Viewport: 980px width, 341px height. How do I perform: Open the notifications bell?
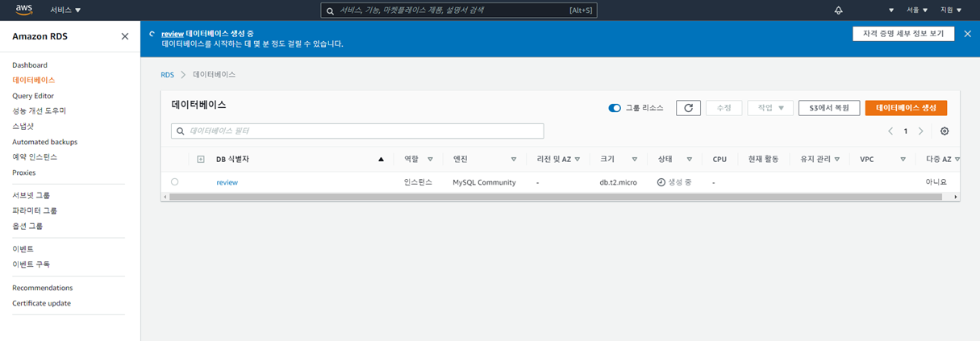pyautogui.click(x=838, y=10)
